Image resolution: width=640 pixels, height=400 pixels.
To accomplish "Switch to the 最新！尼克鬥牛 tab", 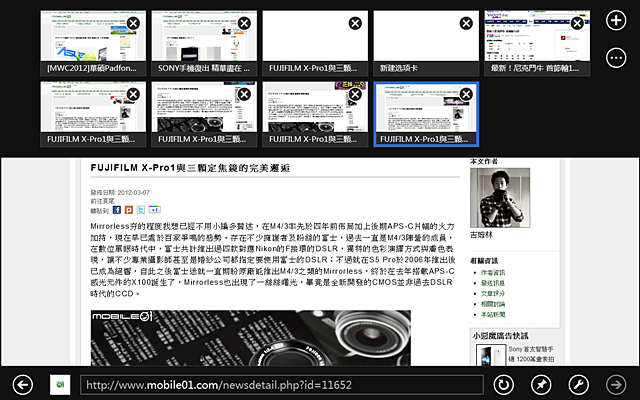I will [x=537, y=43].
